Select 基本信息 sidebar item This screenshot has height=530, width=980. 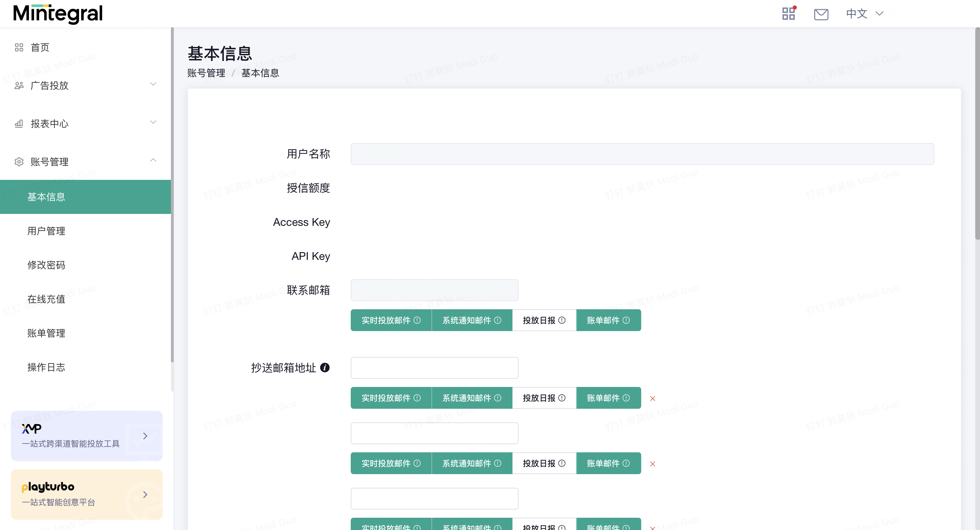pos(85,197)
